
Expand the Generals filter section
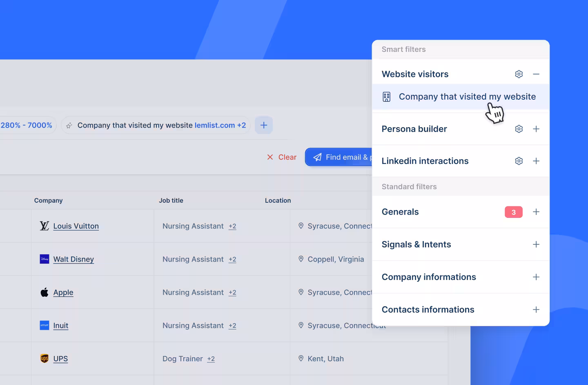[x=536, y=212]
